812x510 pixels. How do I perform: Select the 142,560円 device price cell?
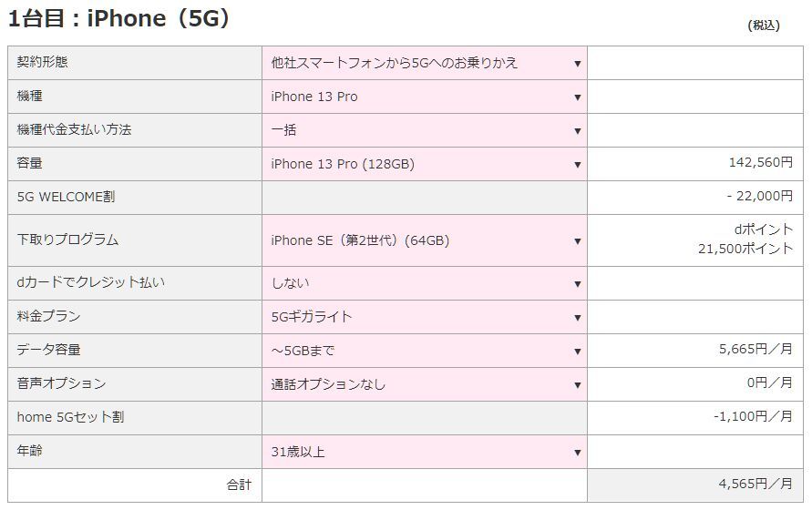pyautogui.click(x=755, y=163)
